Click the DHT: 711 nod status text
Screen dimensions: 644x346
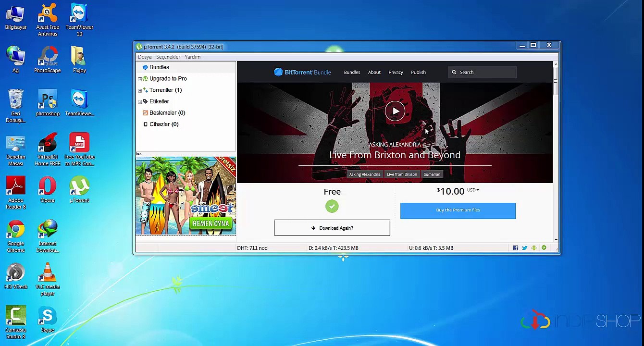pyautogui.click(x=252, y=248)
